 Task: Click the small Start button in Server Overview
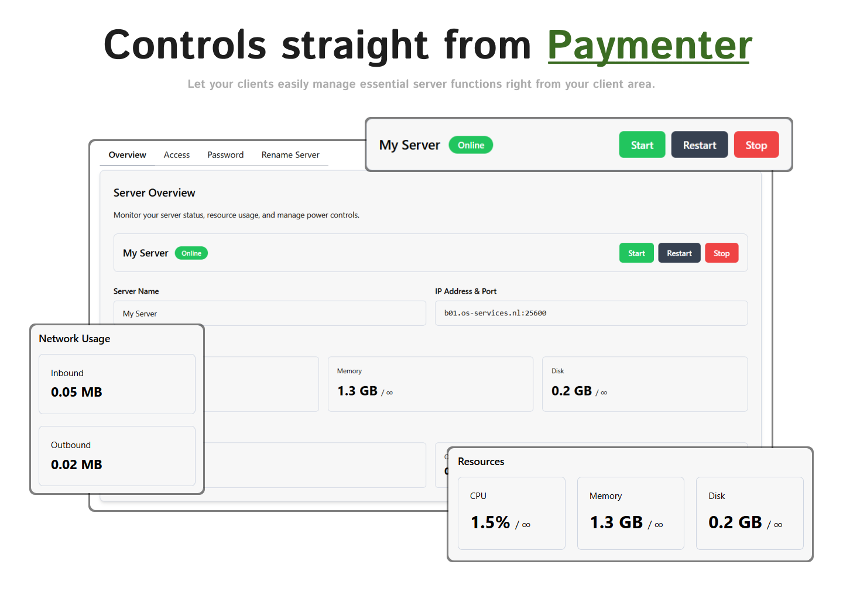[636, 253]
